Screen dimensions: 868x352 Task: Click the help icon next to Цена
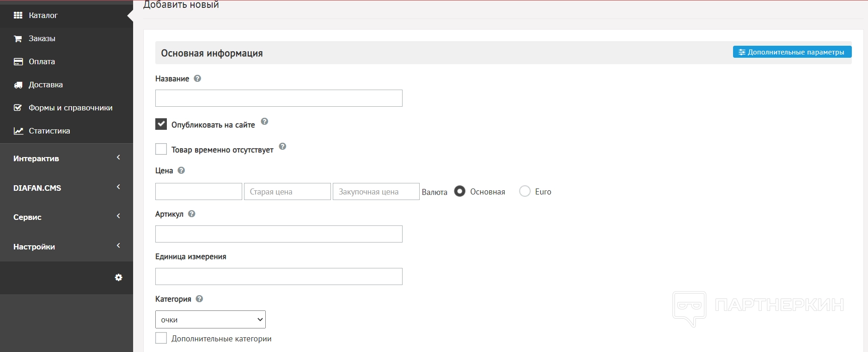181,170
